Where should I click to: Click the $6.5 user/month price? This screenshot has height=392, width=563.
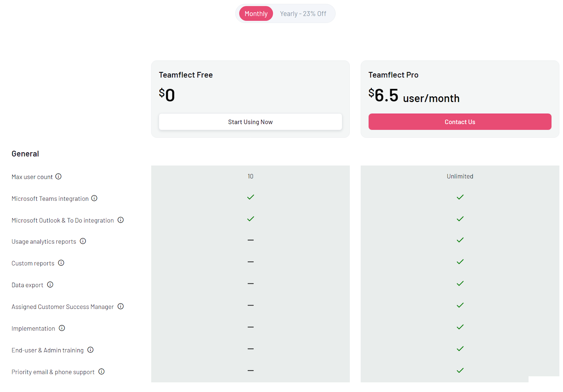point(414,95)
